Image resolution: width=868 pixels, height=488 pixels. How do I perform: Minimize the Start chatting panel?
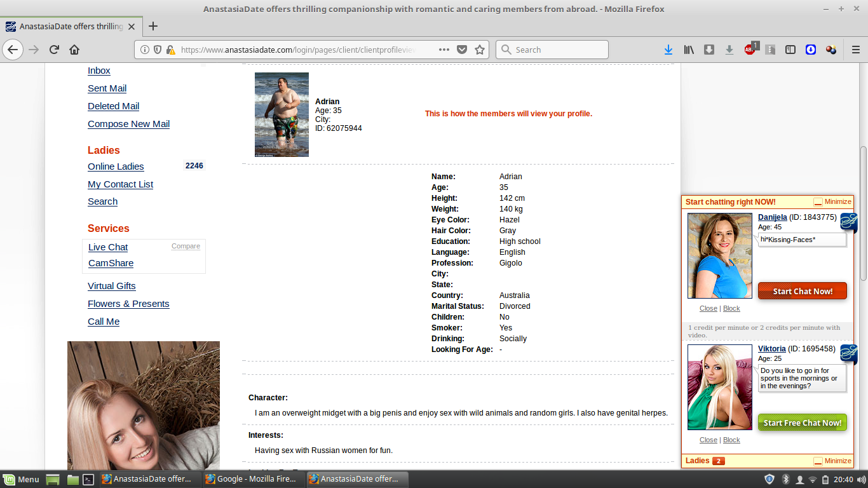(x=832, y=202)
